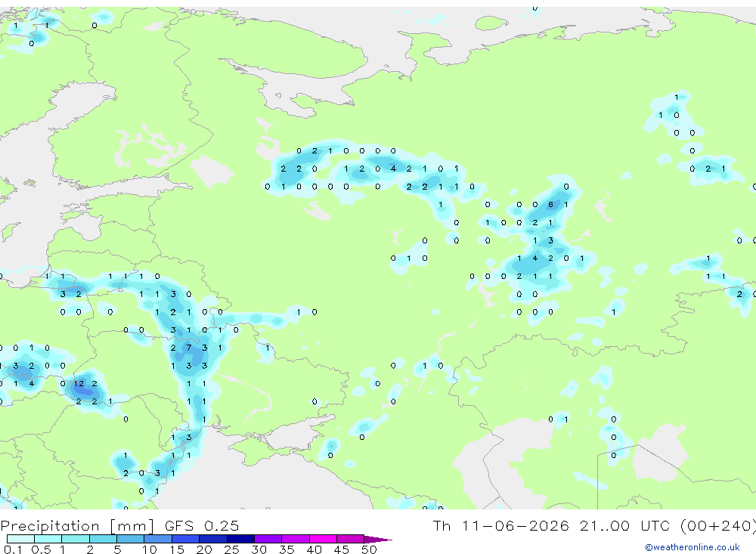The image size is (756, 554).
Task: Click the 5–10 mm legend color segment
Action: click(x=131, y=539)
